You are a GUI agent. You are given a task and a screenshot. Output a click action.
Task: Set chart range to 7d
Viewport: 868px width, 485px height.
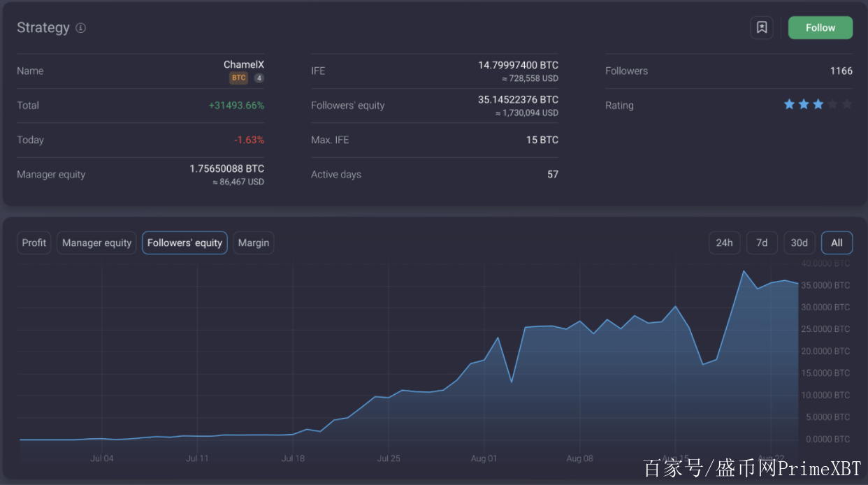pyautogui.click(x=762, y=243)
